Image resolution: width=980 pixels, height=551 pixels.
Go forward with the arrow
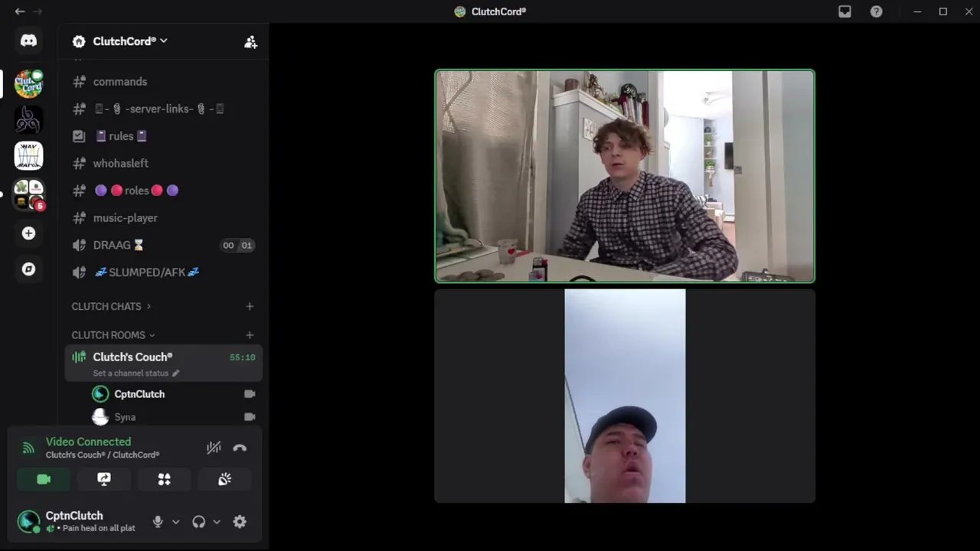click(38, 11)
